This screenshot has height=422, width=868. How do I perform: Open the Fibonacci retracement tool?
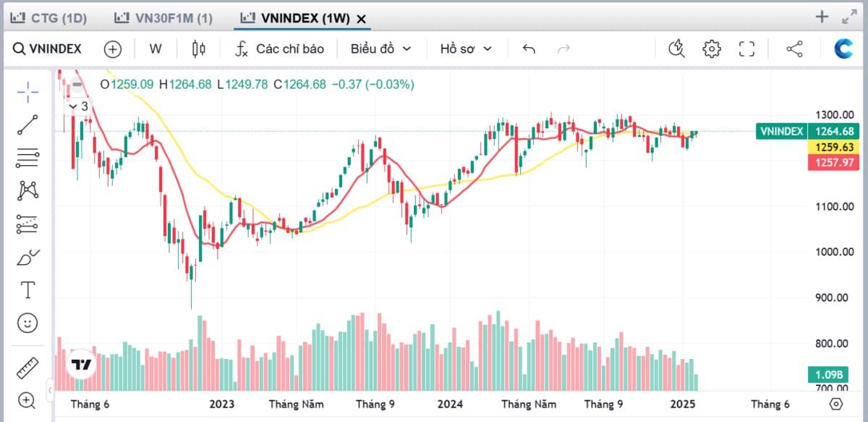click(27, 157)
